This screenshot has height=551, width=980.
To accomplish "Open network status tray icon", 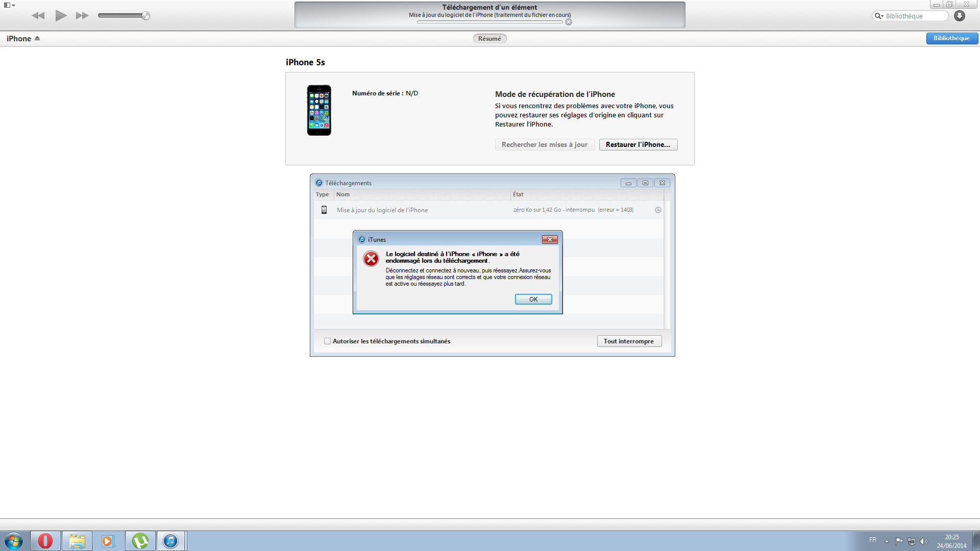I will (x=912, y=541).
